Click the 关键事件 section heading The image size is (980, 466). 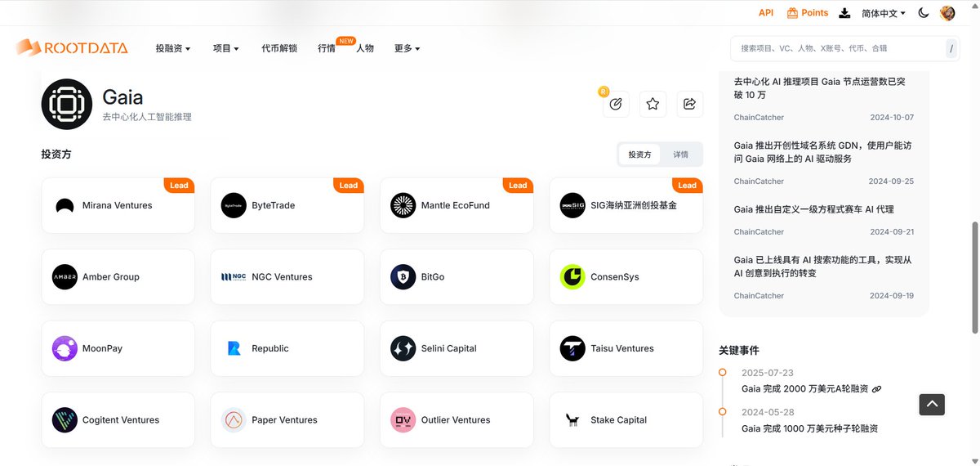tap(739, 351)
